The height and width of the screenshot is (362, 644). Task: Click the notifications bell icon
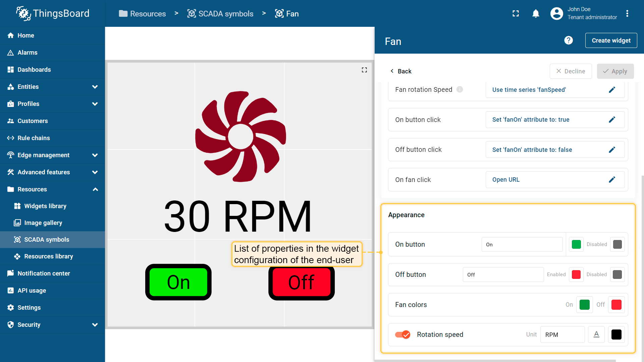(536, 14)
